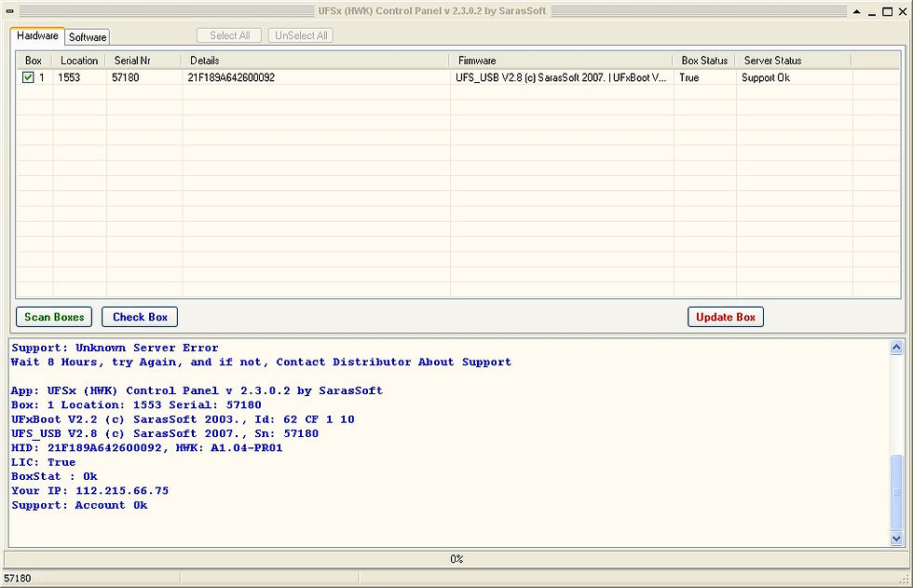Click the log line LIC: True
This screenshot has width=913, height=588.
point(44,462)
